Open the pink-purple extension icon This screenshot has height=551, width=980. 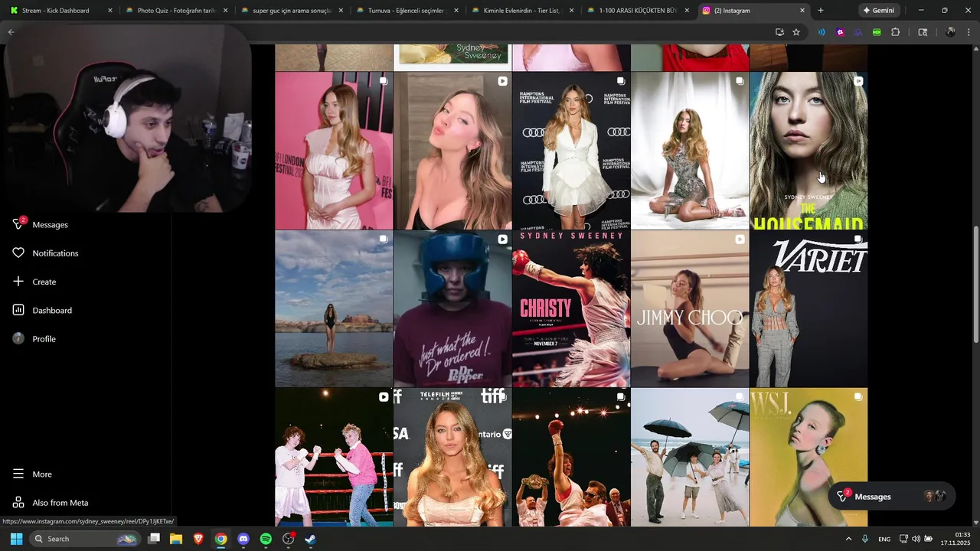click(840, 32)
